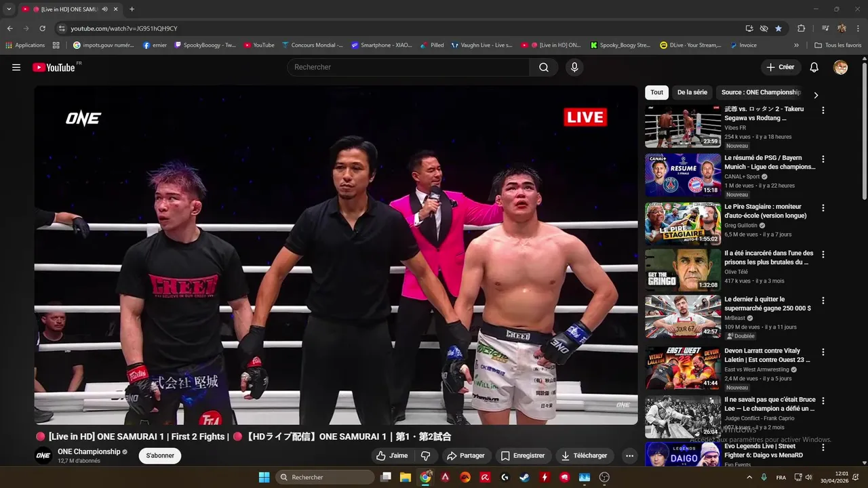The width and height of the screenshot is (868, 488).
Task: Like the video with J'aime
Action: 392,455
